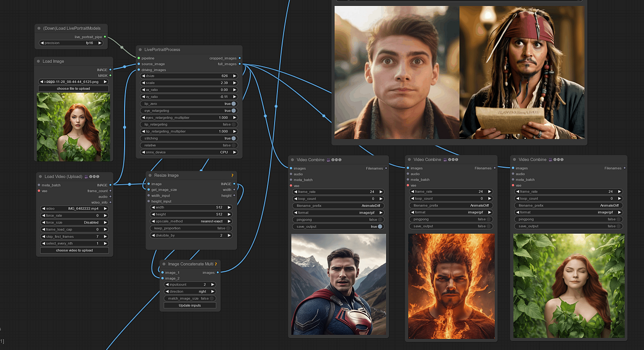Screen dimensions: 644x350
Task: Click the VHS icon beside Load Video title
Action: 86,176
